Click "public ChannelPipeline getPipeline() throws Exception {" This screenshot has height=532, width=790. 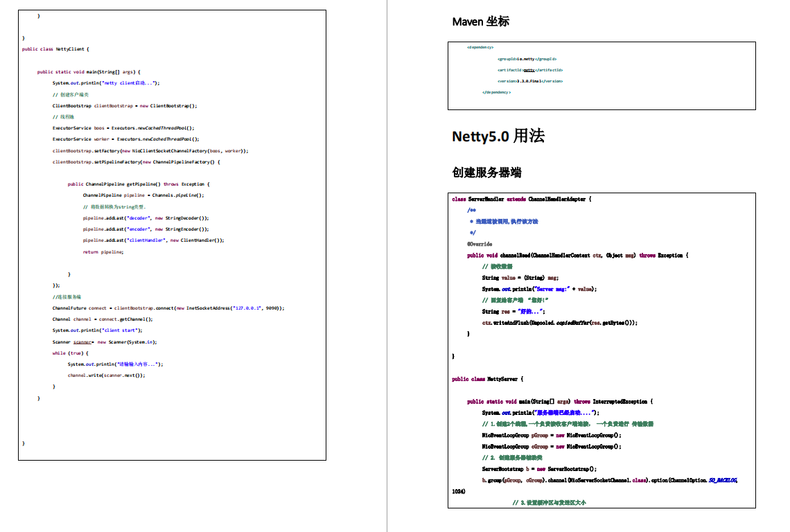139,184
